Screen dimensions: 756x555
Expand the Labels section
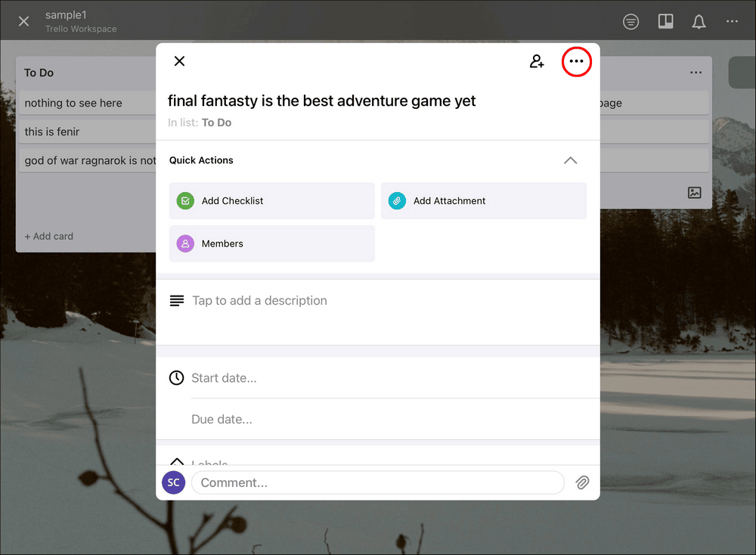point(176,462)
